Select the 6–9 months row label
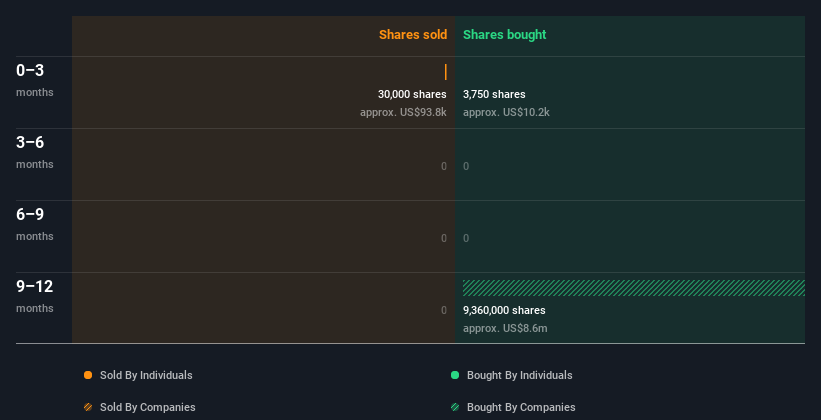 tap(35, 224)
